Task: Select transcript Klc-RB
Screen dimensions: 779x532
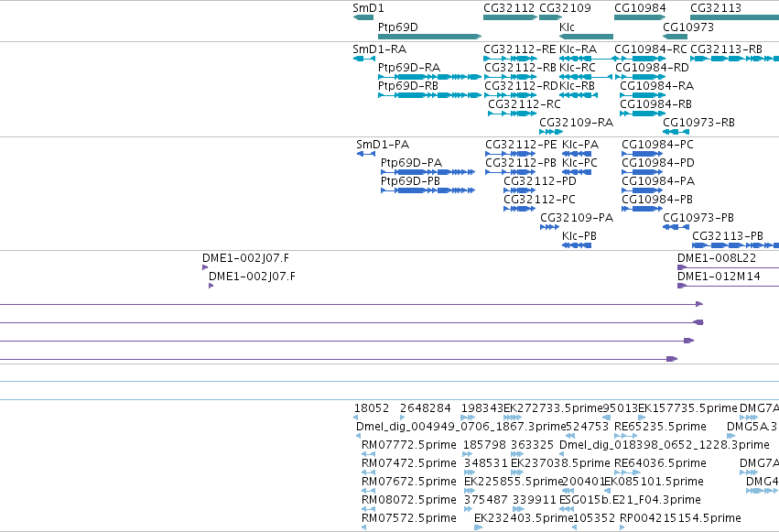Action: pos(579,95)
